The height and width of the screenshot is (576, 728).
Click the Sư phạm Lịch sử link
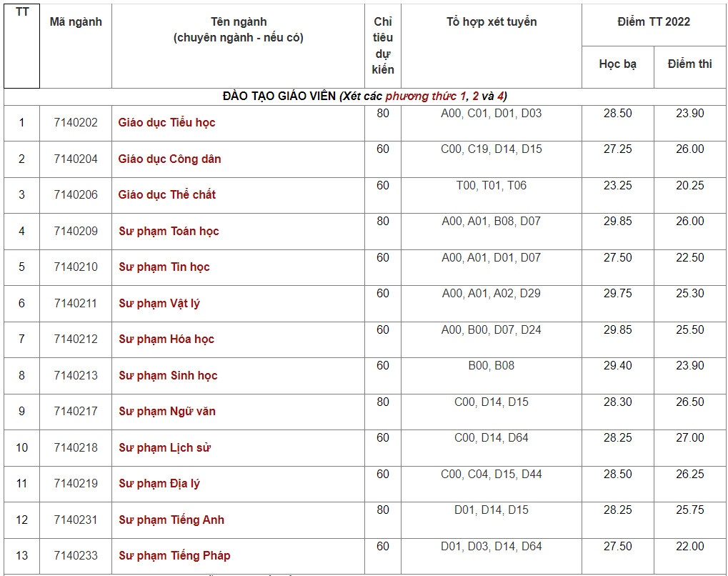(x=164, y=448)
